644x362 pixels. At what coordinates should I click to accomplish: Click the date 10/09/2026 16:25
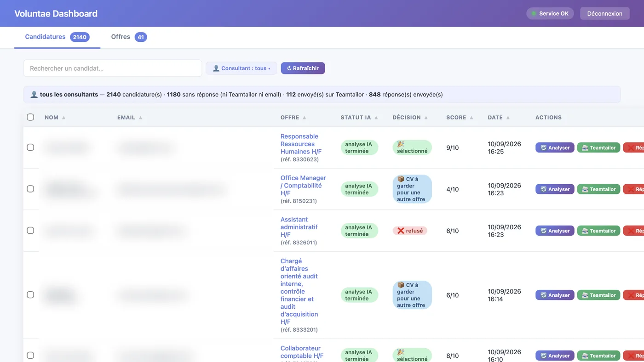click(504, 147)
